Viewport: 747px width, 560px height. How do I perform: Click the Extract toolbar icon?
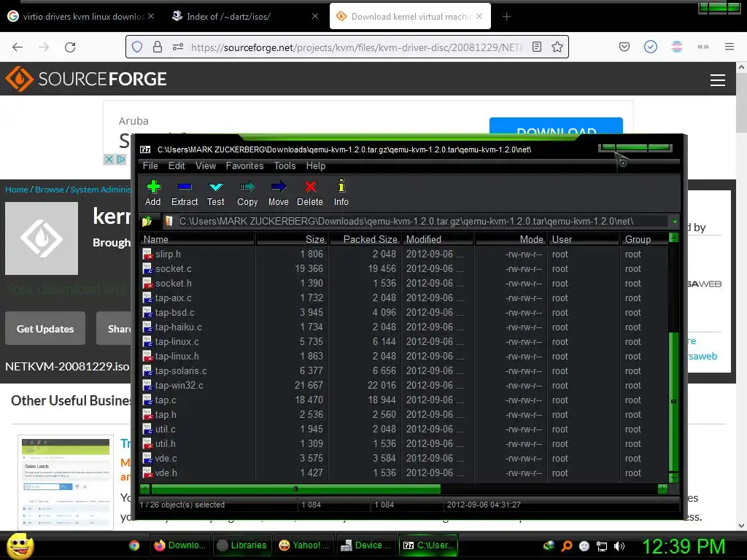pyautogui.click(x=185, y=192)
